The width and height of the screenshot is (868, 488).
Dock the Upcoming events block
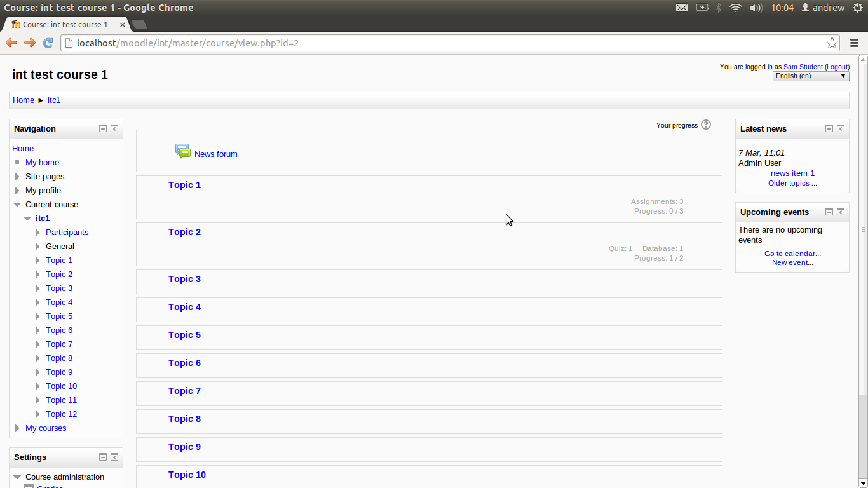point(841,212)
